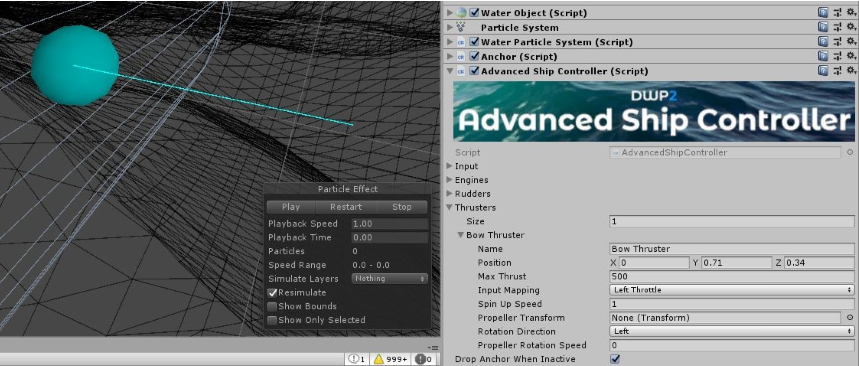859x366 pixels.
Task: Click the Anchor C# script icon
Action: [x=461, y=56]
